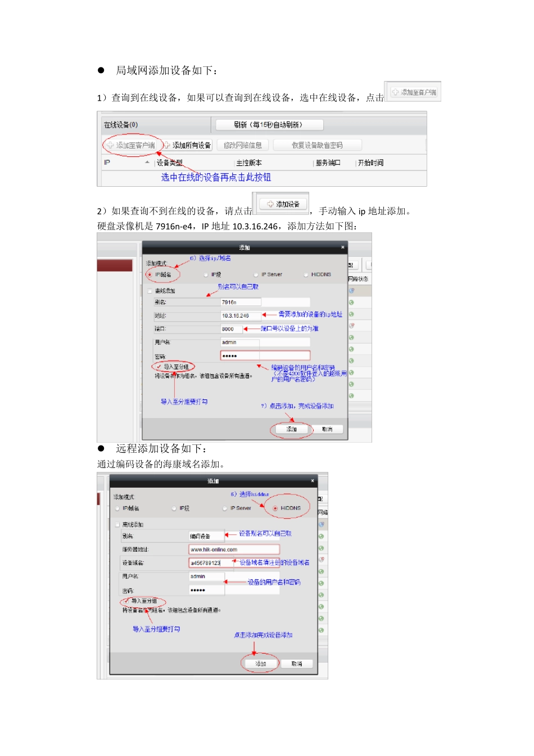This screenshot has height=756, width=534.
Task: Click the 修改网络信息 button
Action: tap(243, 145)
